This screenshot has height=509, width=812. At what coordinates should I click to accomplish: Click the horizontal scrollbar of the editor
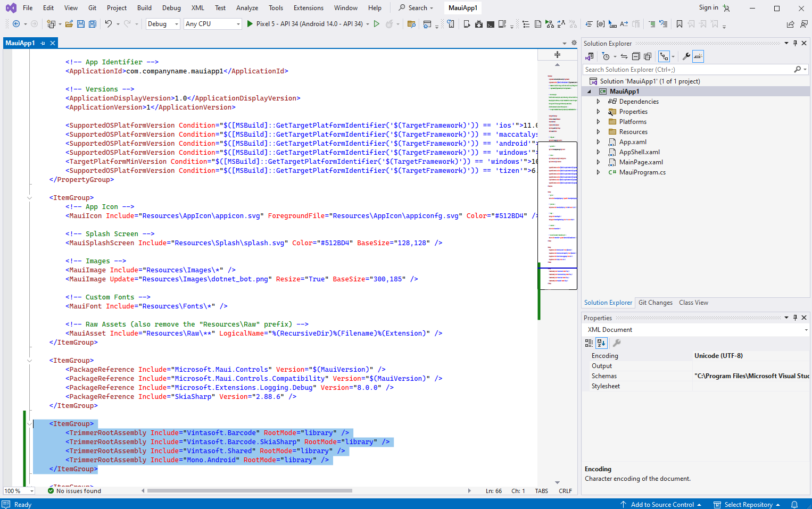coord(250,491)
